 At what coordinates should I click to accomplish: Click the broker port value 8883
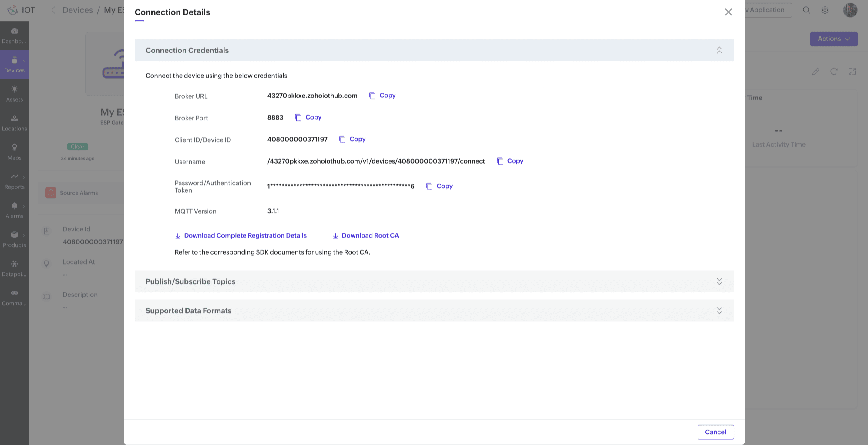275,117
